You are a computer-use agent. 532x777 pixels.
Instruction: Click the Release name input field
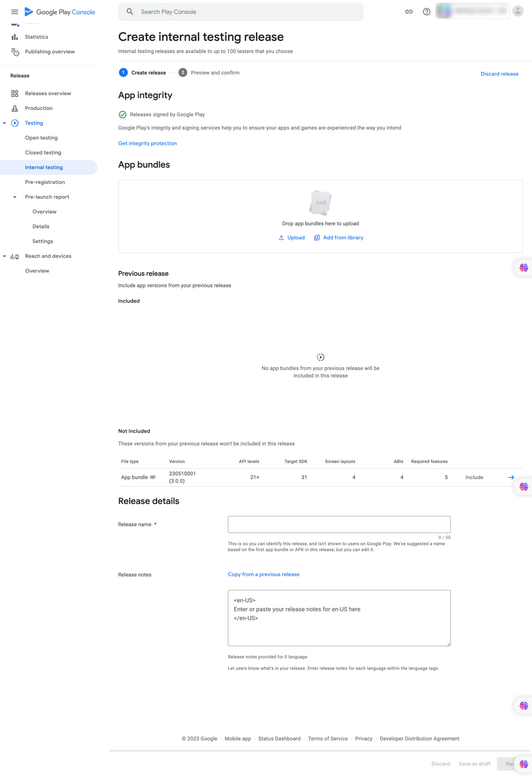[x=339, y=524]
